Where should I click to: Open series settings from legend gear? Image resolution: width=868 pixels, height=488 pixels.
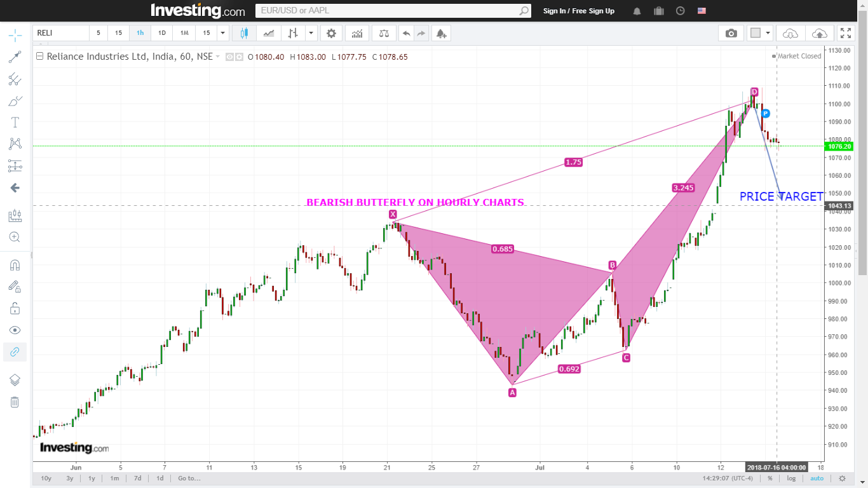coord(239,57)
